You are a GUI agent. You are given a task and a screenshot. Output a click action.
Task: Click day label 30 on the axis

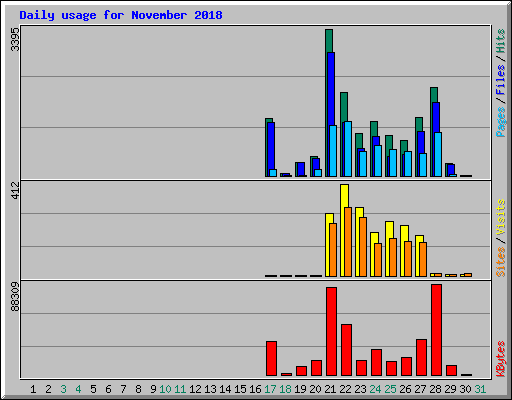(x=465, y=389)
